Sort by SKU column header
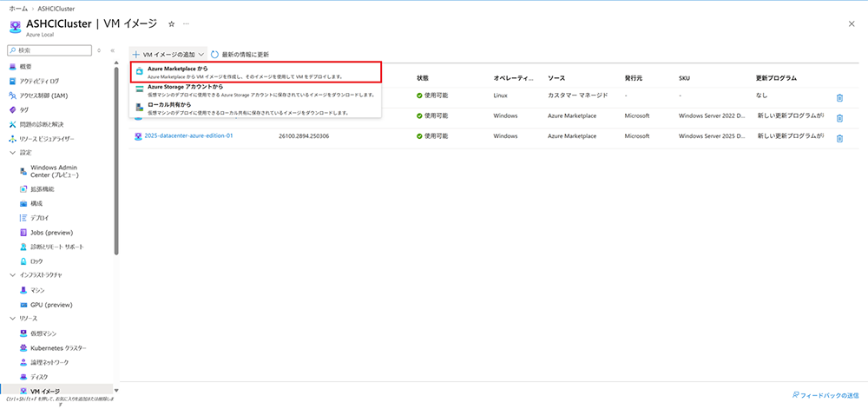 click(x=684, y=78)
